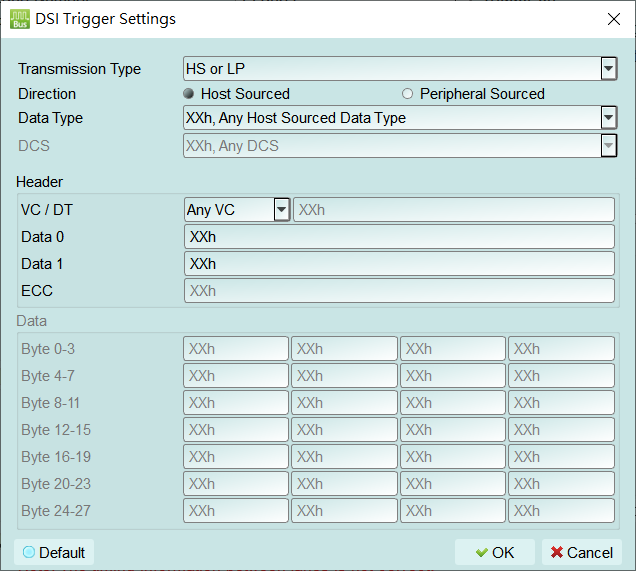This screenshot has width=636, height=571.
Task: Open the Data Type dropdown arrow
Action: (x=608, y=118)
